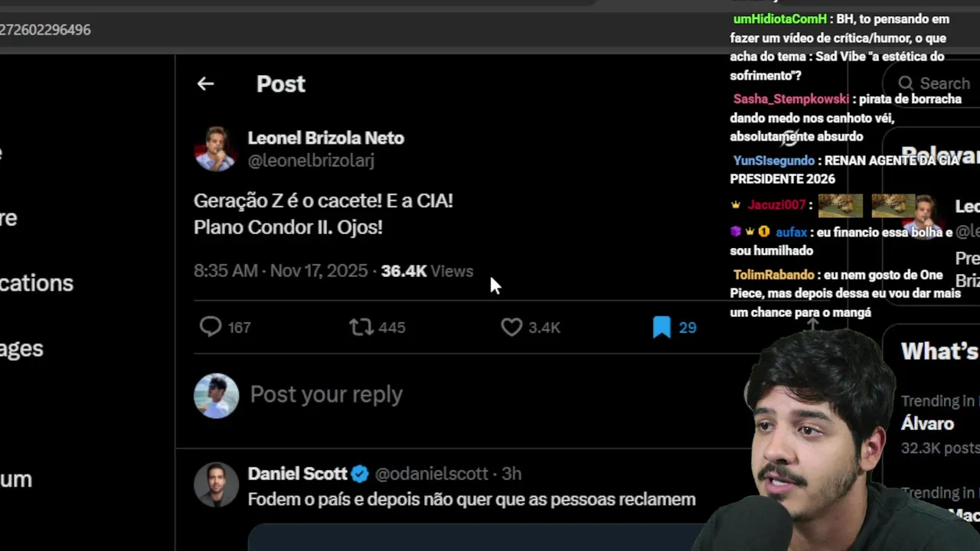Open replies via the comment bubble icon
Screen dimensions: 980x551
[x=210, y=327]
